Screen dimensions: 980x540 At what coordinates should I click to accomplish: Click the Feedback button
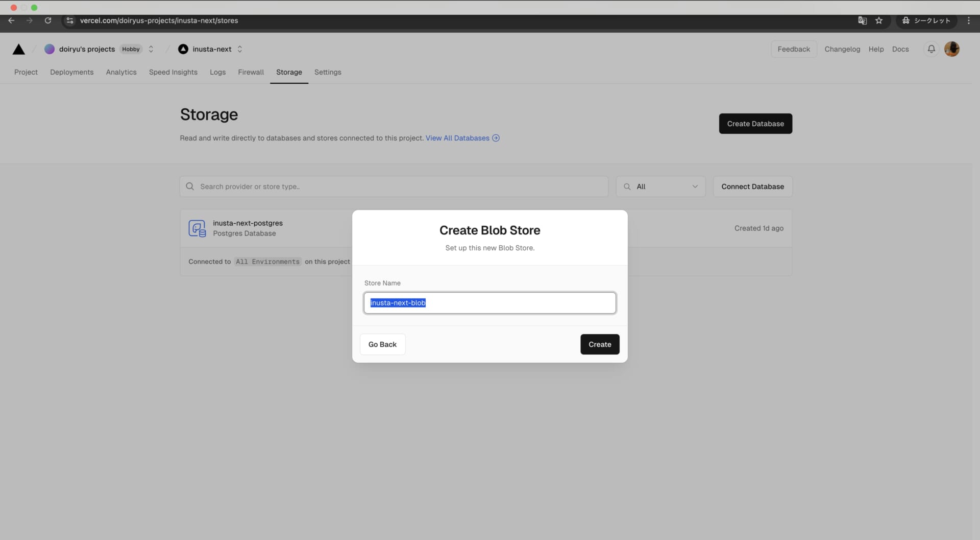pos(794,49)
